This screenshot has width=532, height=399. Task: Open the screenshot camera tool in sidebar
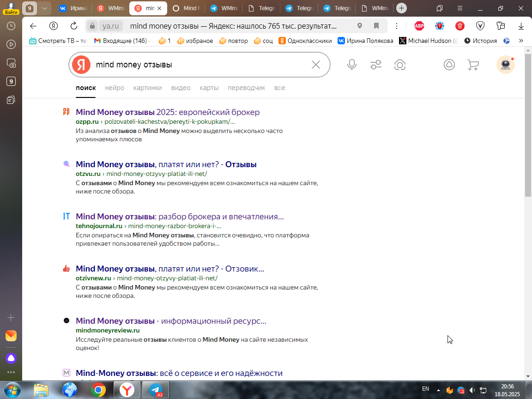coord(11,63)
